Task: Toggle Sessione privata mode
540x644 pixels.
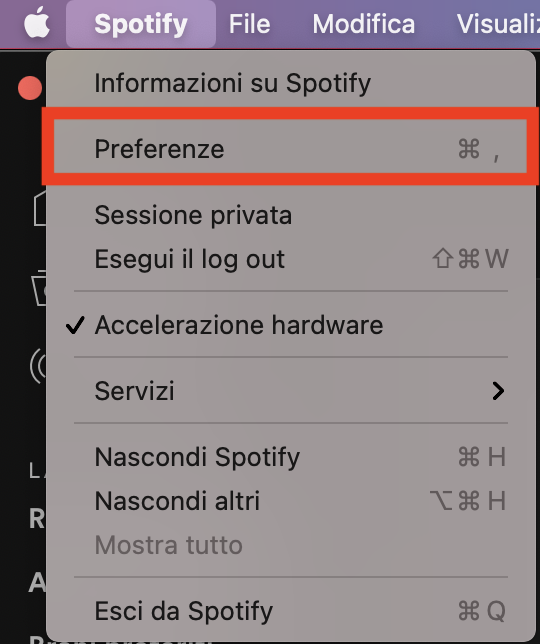Action: point(291,215)
